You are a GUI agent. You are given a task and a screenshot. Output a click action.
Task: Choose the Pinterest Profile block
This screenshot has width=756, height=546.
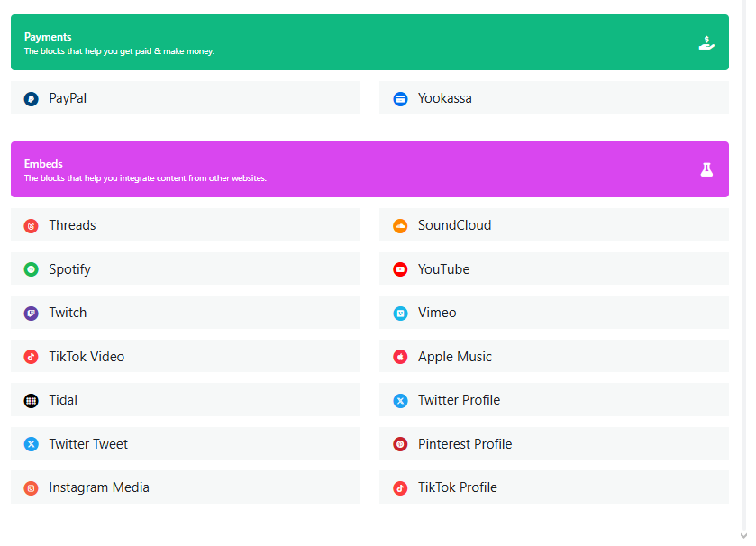pyautogui.click(x=554, y=443)
